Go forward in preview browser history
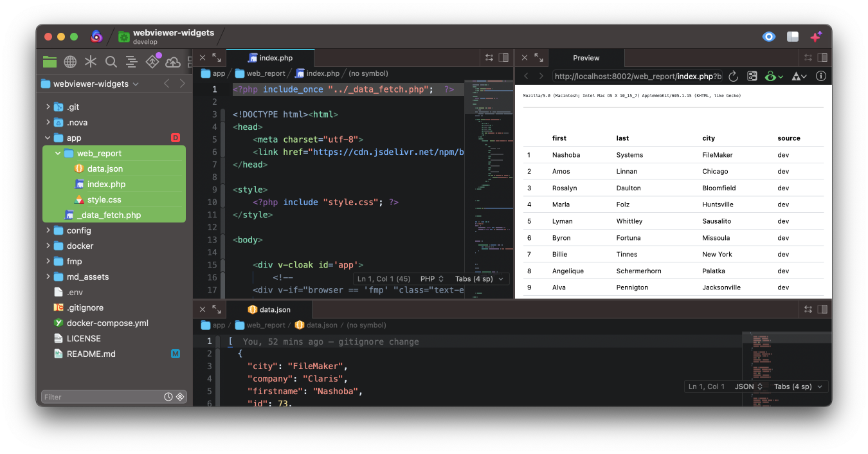Image resolution: width=868 pixels, height=454 pixels. pos(541,76)
